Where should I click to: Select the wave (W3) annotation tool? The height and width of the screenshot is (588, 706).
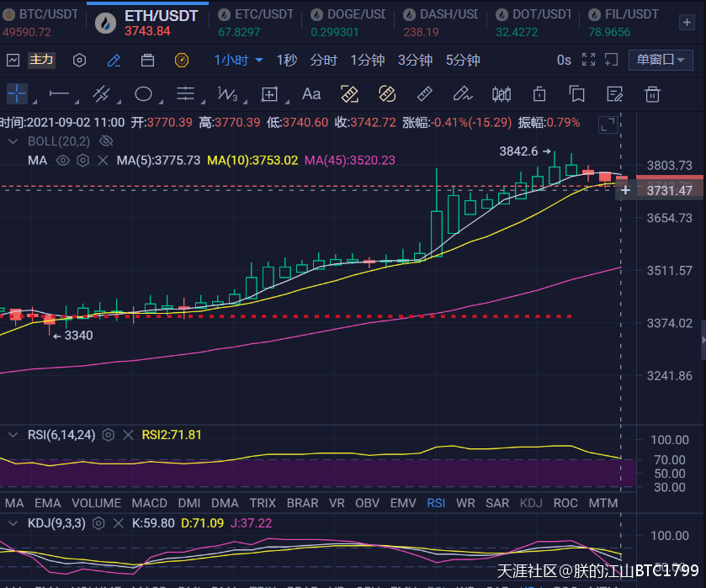229,94
